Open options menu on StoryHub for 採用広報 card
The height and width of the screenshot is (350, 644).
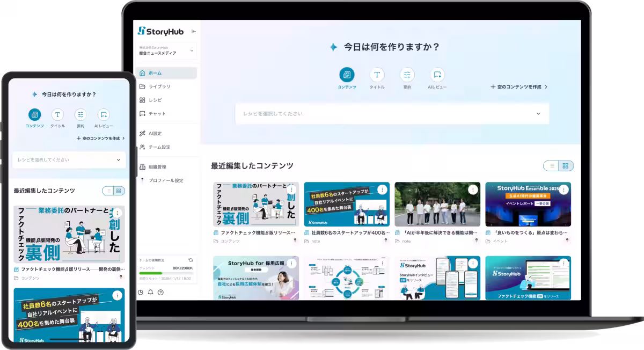(x=291, y=264)
